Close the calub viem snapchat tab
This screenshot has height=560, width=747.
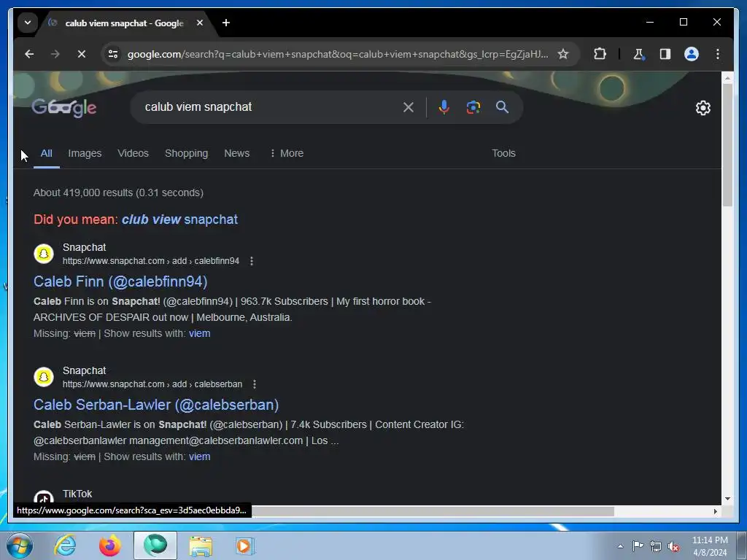200,23
